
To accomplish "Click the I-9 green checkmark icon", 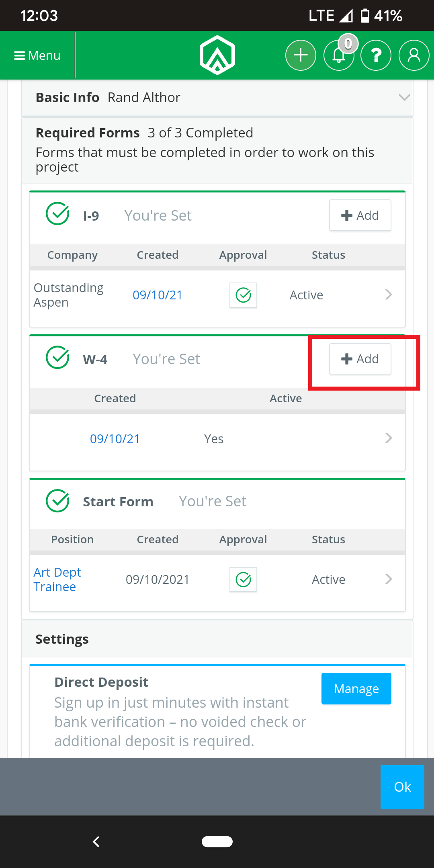I will [x=57, y=213].
